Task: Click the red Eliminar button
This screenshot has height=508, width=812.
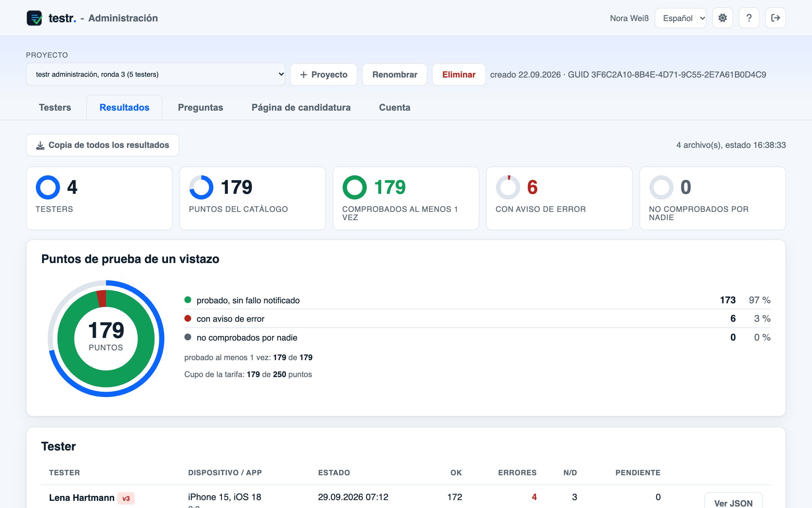Action: coord(459,75)
